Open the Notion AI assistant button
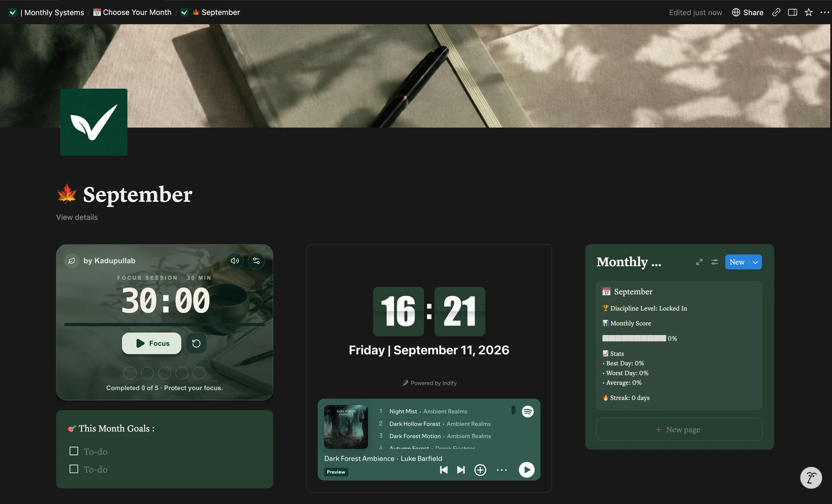The image size is (832, 504). [811, 478]
